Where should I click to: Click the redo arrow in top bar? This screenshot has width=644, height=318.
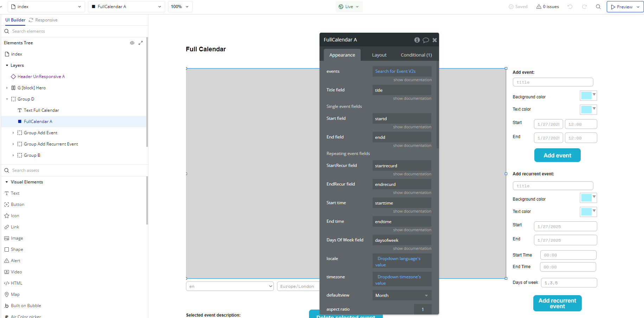point(584,7)
